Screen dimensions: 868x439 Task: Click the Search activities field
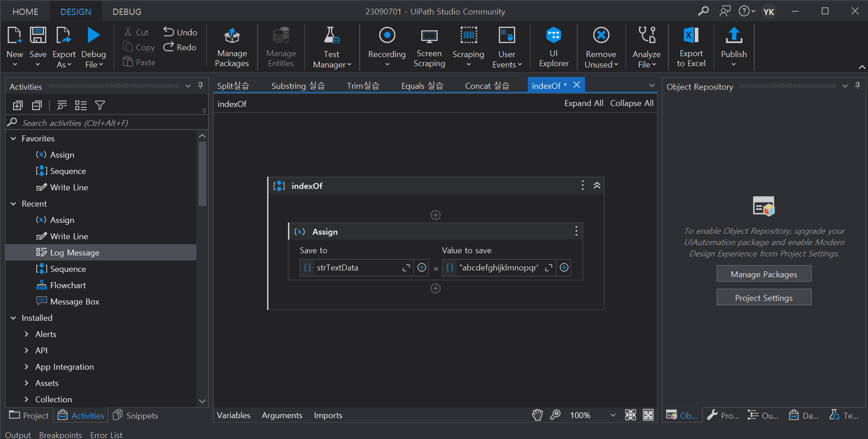tap(107, 123)
